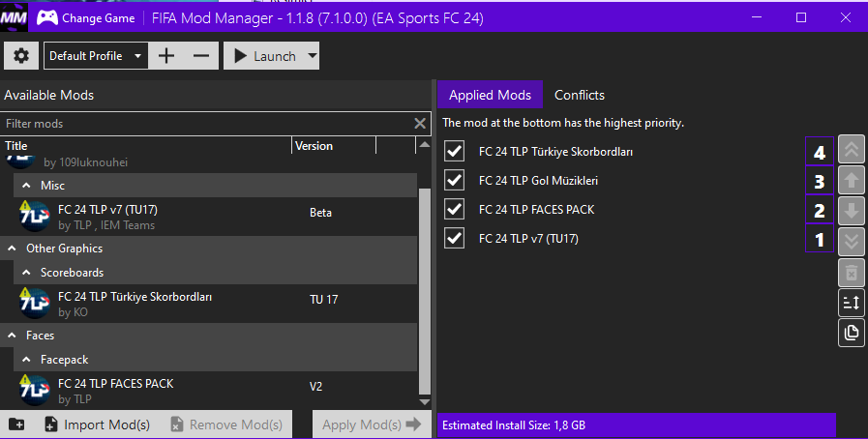Open the Default Profile dropdown

(x=96, y=56)
